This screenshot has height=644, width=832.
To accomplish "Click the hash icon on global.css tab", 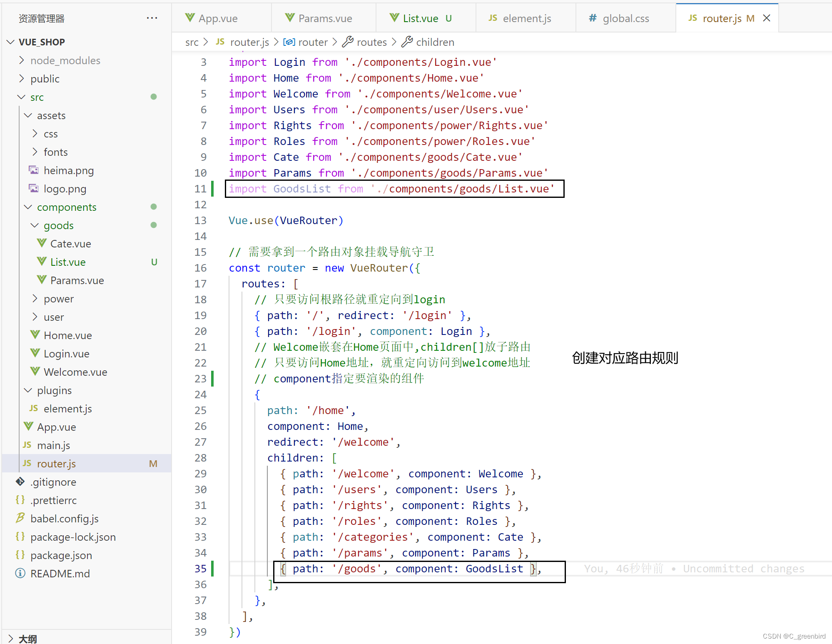I will (593, 18).
